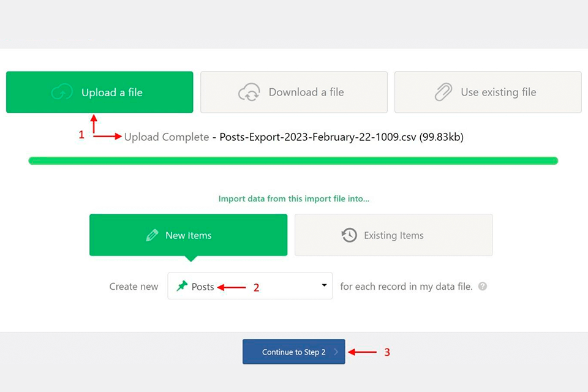Click the pencil icon on New Items
This screenshot has width=588, height=392.
[x=152, y=235]
